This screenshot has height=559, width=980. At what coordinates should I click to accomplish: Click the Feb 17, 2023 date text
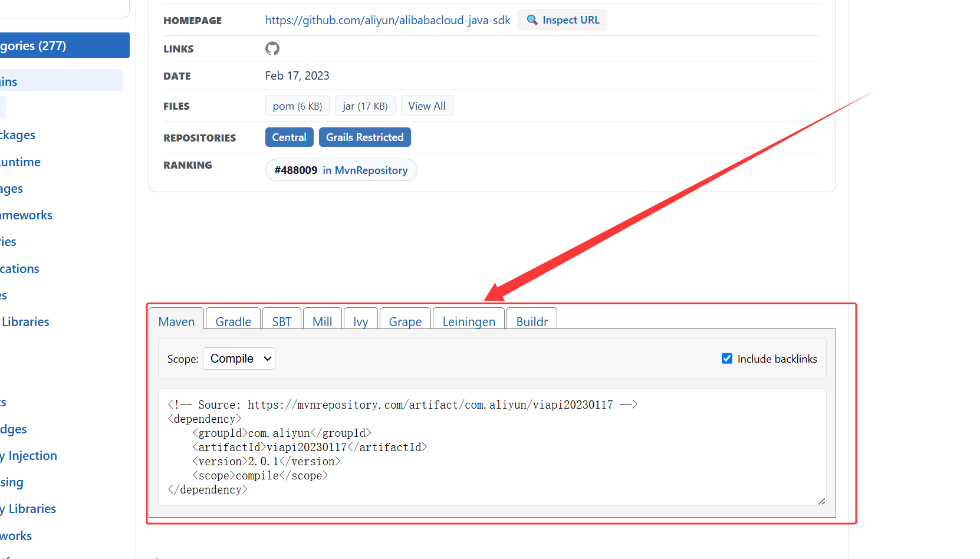pyautogui.click(x=297, y=75)
